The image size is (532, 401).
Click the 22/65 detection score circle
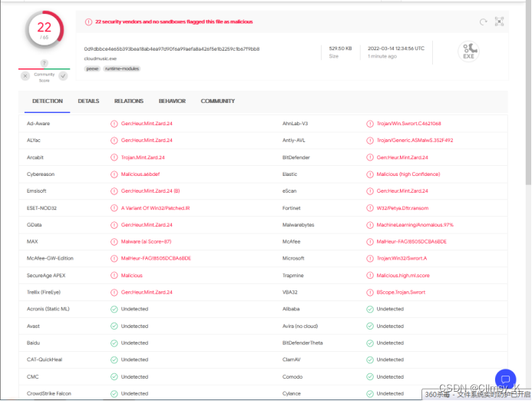click(45, 30)
